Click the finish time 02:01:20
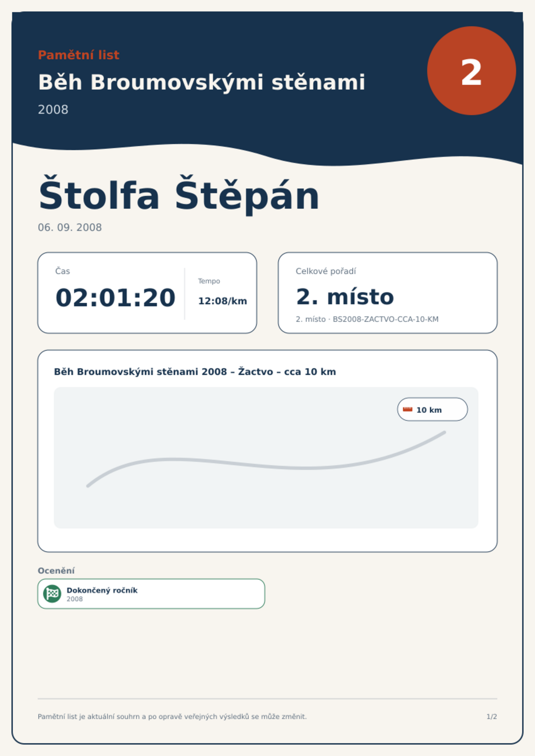Viewport: 535px width, 756px height. [x=115, y=298]
